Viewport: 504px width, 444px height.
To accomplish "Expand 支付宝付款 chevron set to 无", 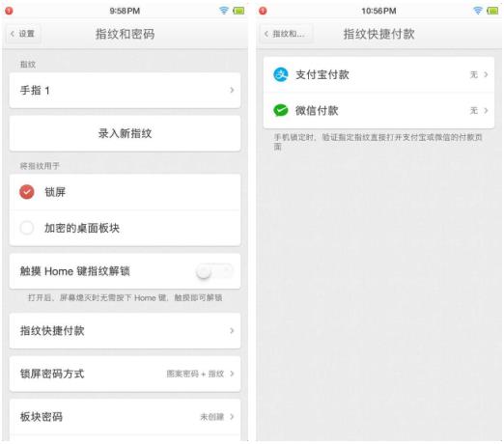I will click(486, 74).
